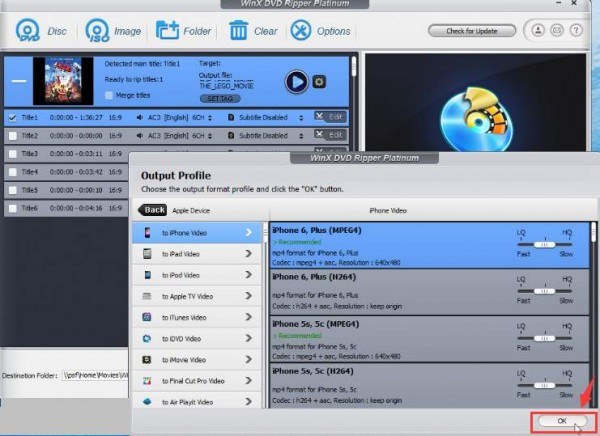This screenshot has width=600, height=436.
Task: Adjust quality slider for iPhone 6 MPEG4
Action: pyautogui.click(x=545, y=244)
